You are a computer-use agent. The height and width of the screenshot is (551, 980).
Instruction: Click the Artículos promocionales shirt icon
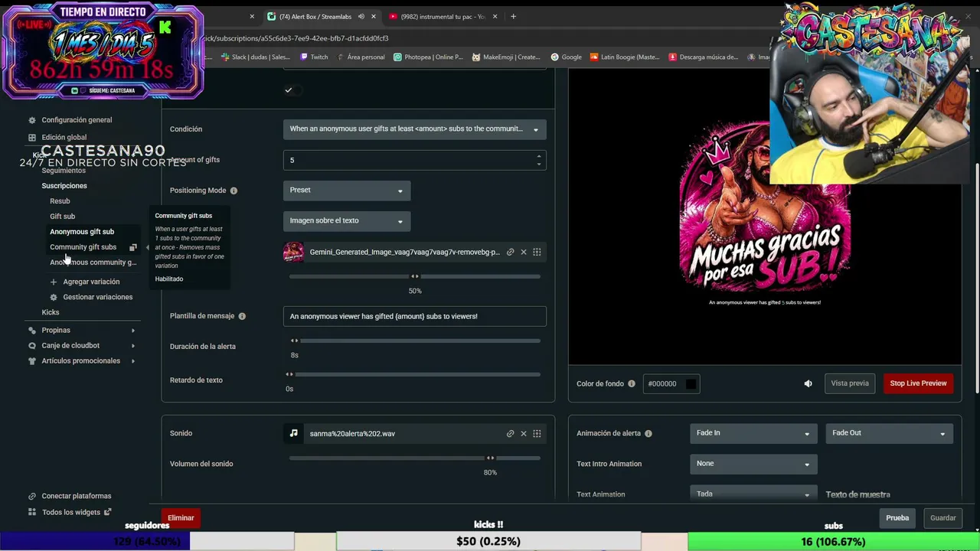tap(32, 361)
